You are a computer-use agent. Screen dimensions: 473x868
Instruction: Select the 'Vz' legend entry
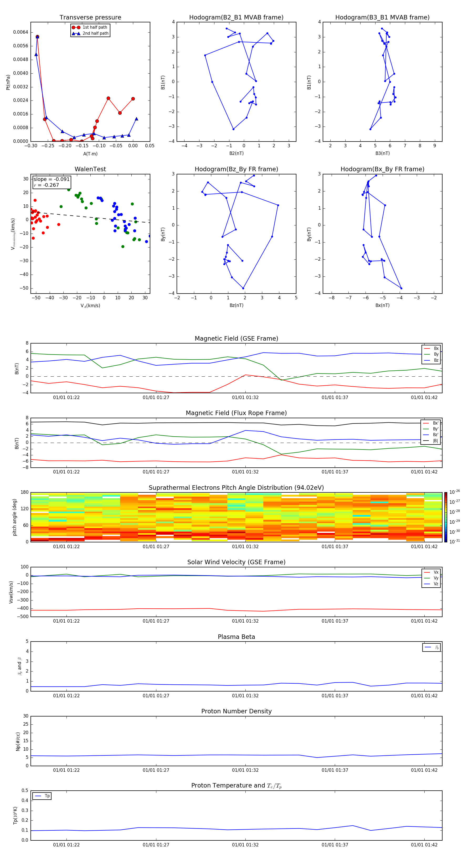click(431, 584)
